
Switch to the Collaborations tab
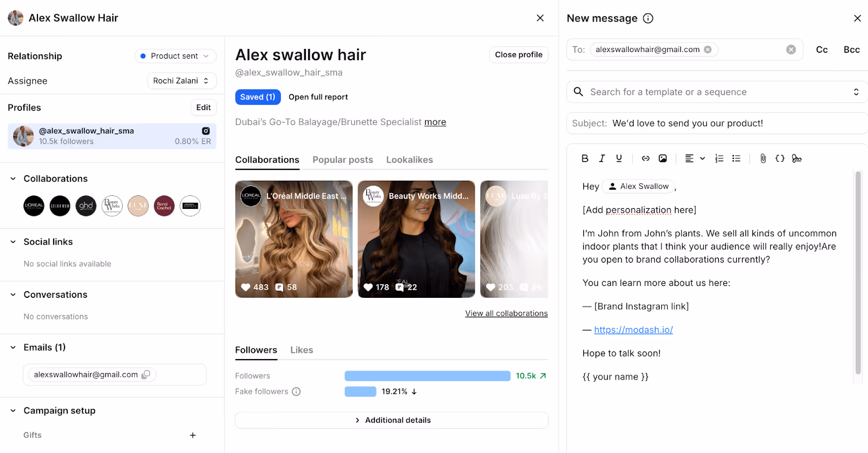click(x=267, y=160)
